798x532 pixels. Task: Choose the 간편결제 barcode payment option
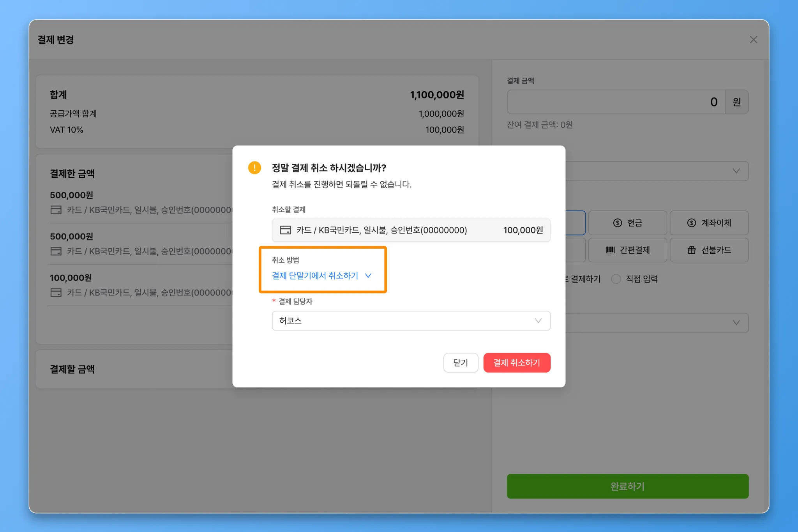pyautogui.click(x=627, y=250)
